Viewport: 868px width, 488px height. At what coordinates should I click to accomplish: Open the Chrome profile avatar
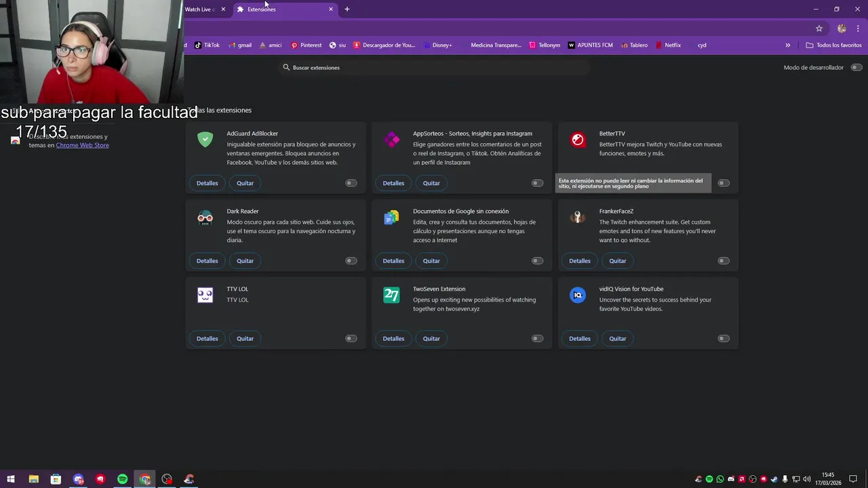[842, 28]
